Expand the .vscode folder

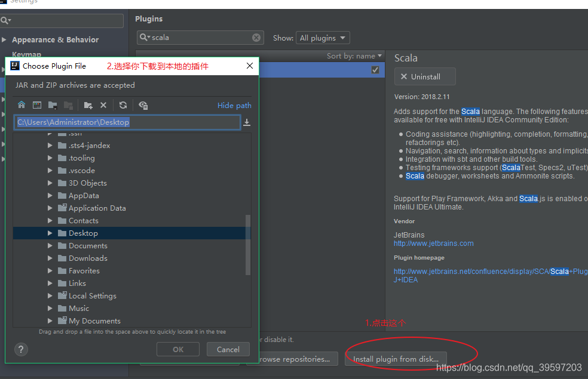pyautogui.click(x=50, y=170)
